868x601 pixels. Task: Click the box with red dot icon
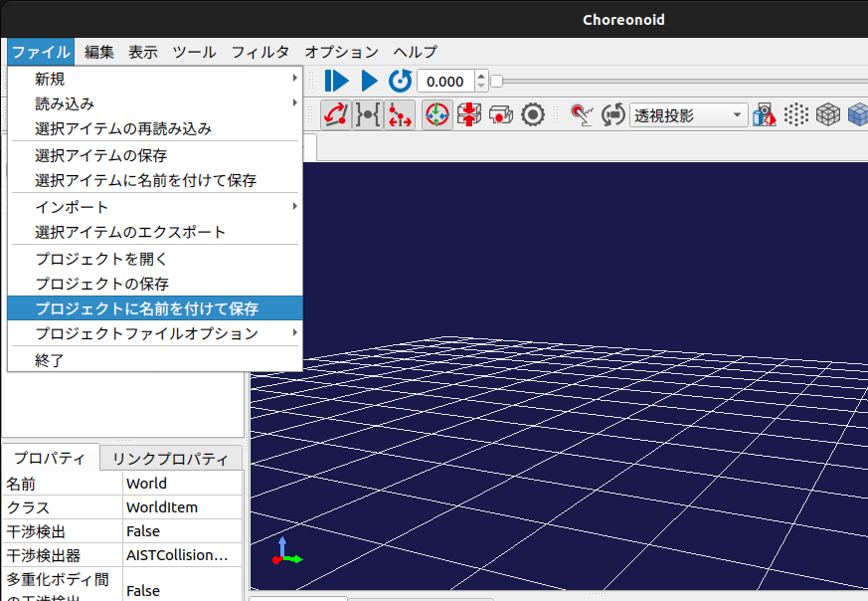click(x=500, y=115)
